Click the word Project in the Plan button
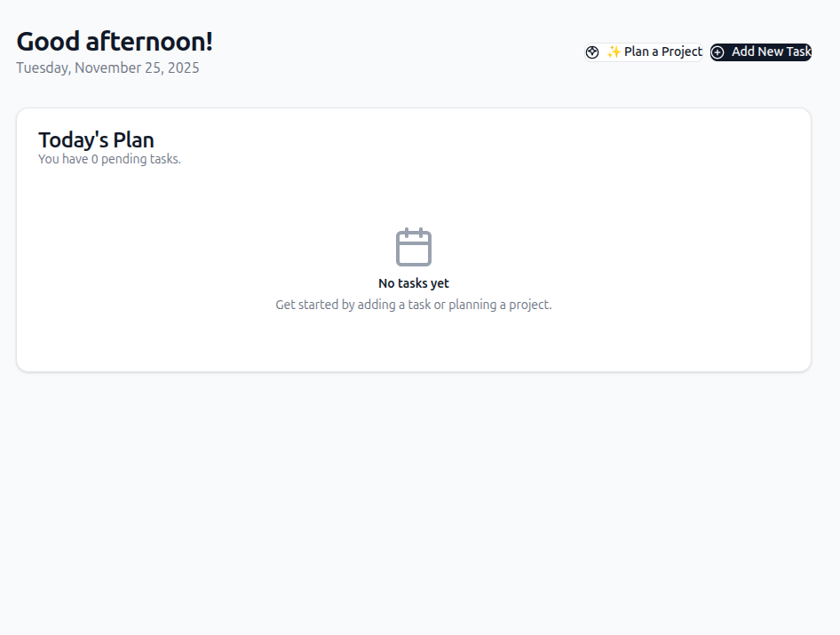The height and width of the screenshot is (635, 840). tap(682, 52)
